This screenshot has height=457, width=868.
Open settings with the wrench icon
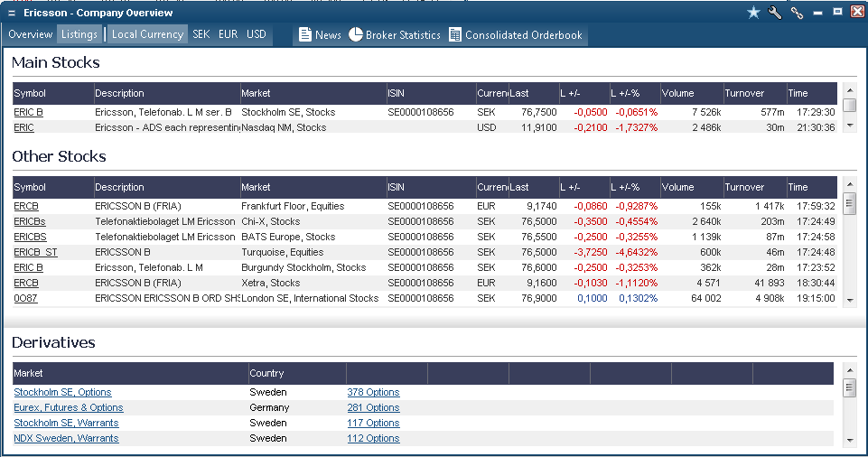[775, 12]
